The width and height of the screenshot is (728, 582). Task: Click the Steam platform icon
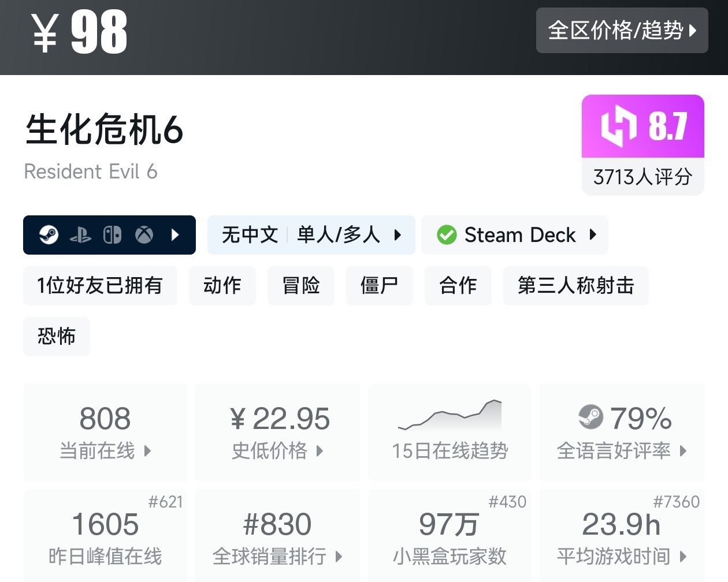[x=49, y=235]
